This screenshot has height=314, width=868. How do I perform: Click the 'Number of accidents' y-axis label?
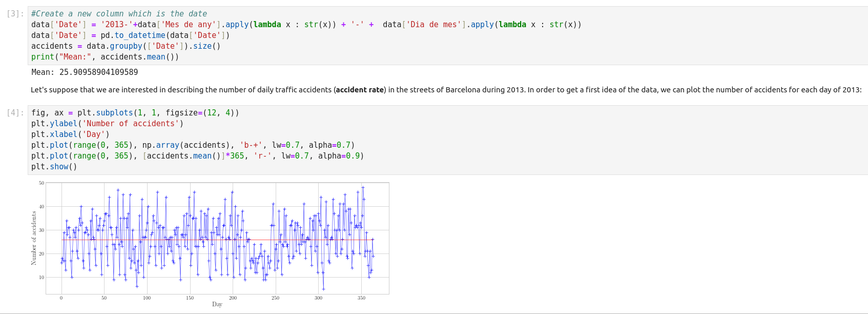34,238
